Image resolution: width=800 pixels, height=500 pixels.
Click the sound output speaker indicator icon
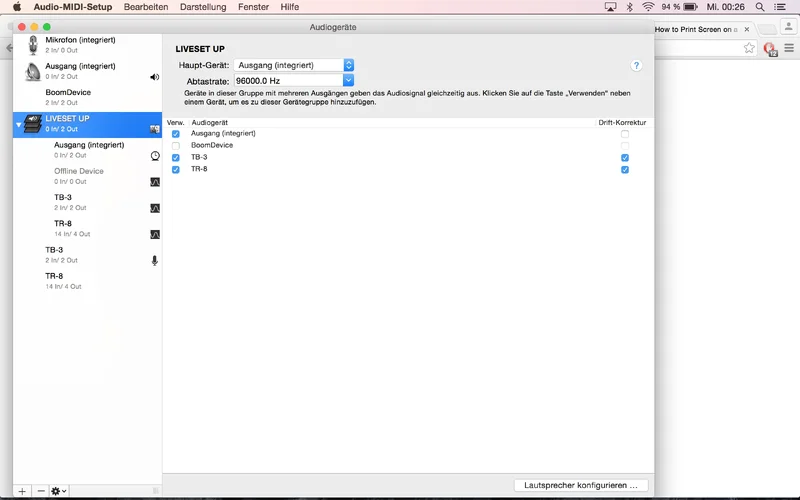click(x=155, y=77)
